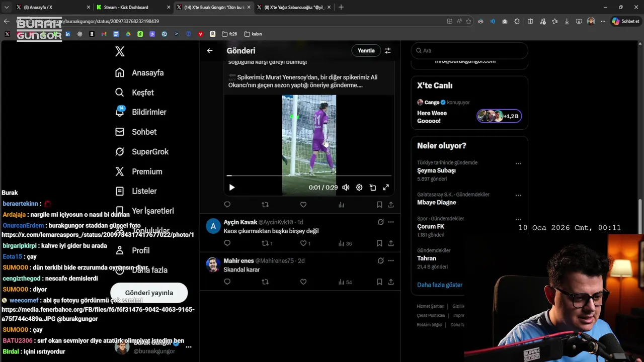Open Sohbet messages
The height and width of the screenshot is (362, 644).
(x=135, y=132)
